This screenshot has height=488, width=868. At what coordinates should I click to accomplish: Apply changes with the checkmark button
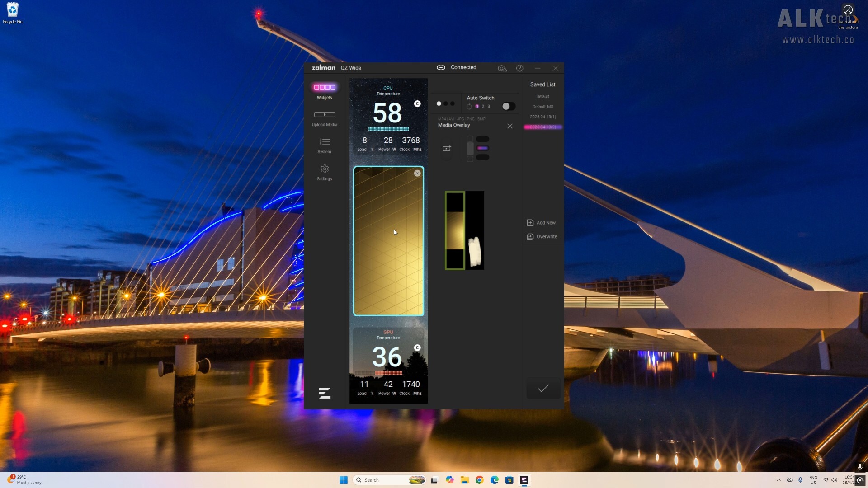coord(543,389)
